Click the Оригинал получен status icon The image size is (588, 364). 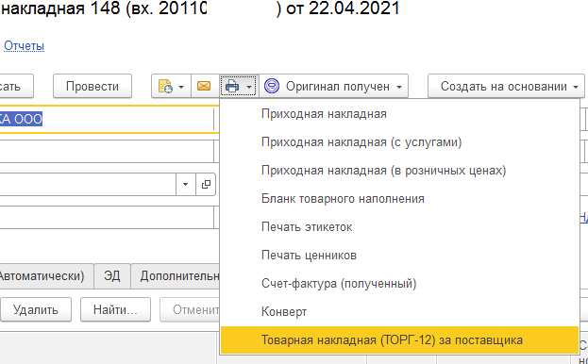click(272, 86)
